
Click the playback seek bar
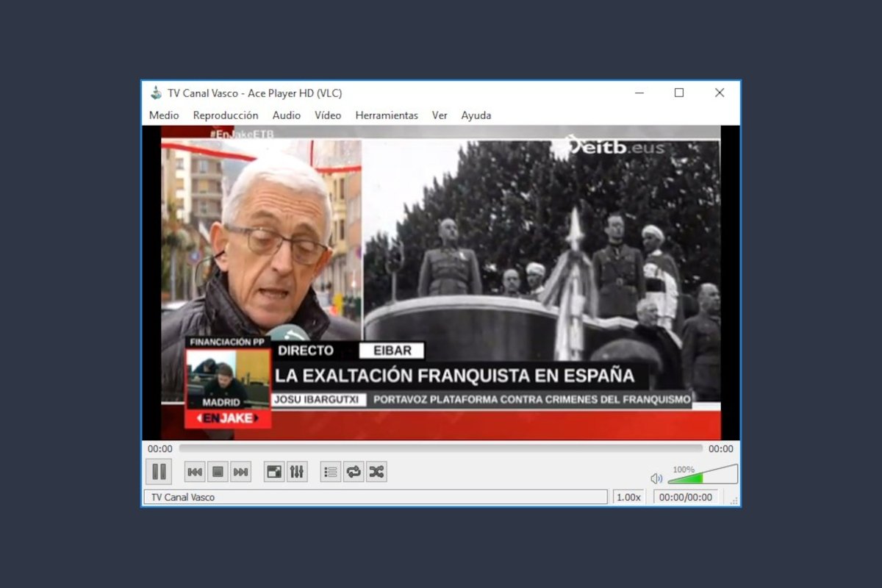pyautogui.click(x=441, y=448)
